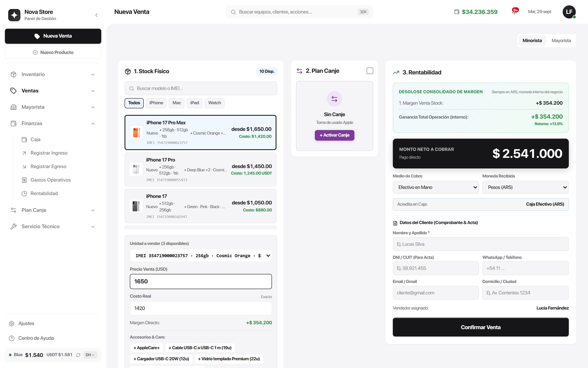The width and height of the screenshot is (588, 368).
Task: Click the Mayorista building icon in sidebar
Action: [x=13, y=107]
